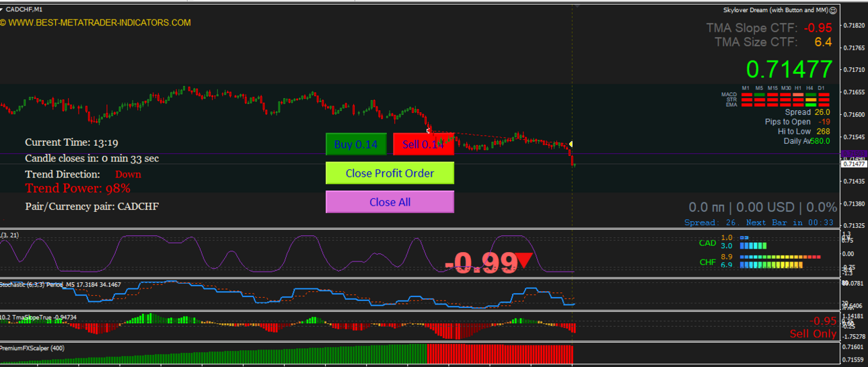Click the green H4 EMA signal cell

[811, 105]
